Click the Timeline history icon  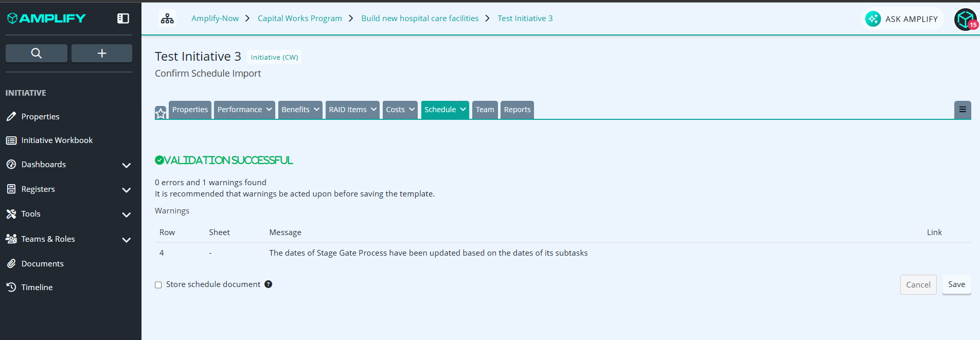[x=11, y=287]
